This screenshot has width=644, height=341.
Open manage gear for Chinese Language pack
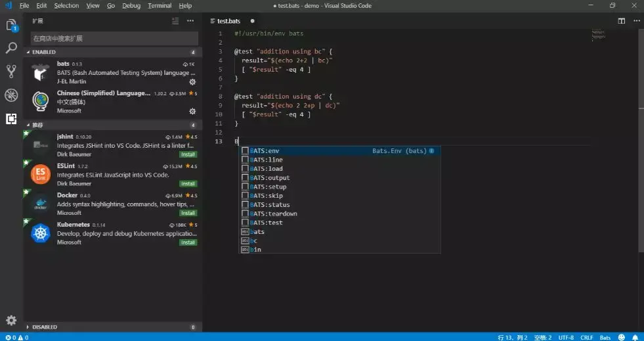pos(192,111)
